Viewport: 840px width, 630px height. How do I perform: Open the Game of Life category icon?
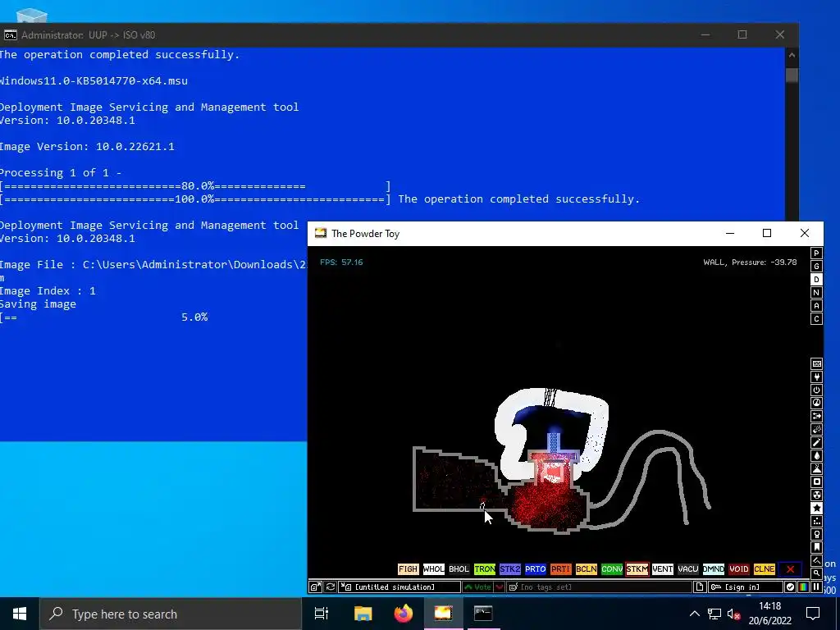point(816,521)
